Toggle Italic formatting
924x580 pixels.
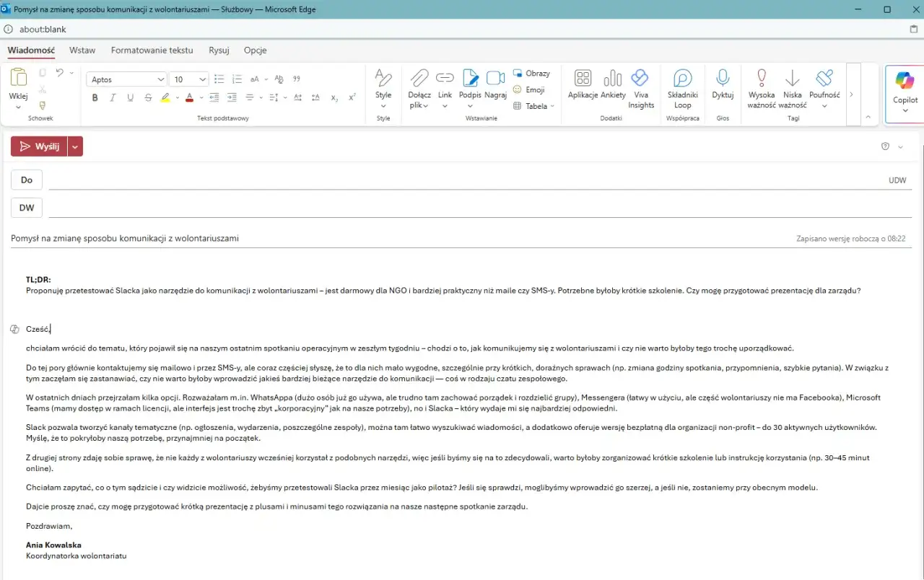(113, 97)
